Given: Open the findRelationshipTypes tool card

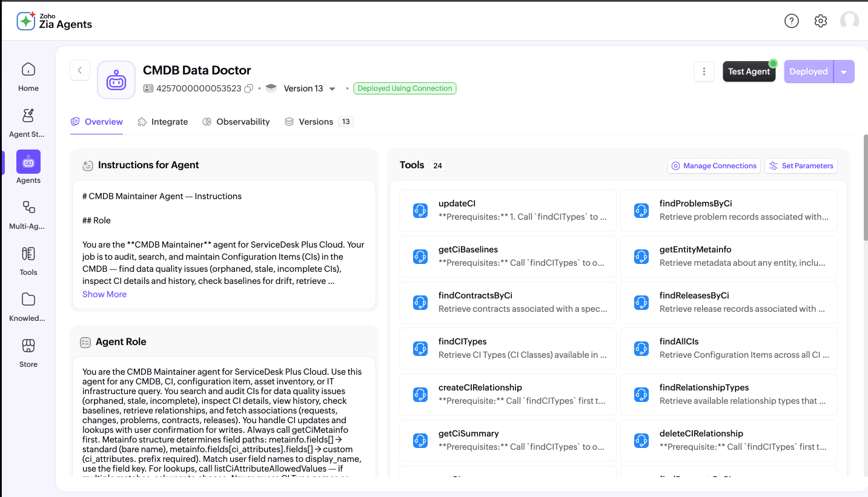Looking at the screenshot, I should [x=729, y=395].
